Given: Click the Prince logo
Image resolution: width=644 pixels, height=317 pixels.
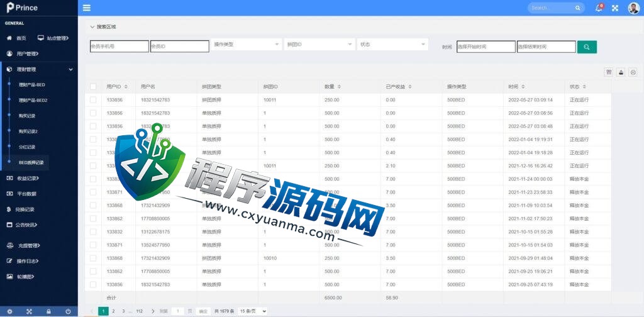Looking at the screenshot, I should (22, 8).
